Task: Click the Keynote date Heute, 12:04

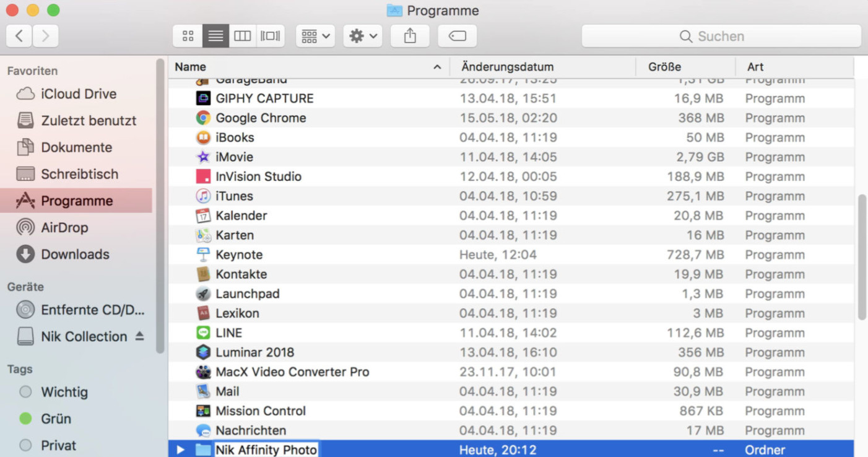Action: (x=498, y=255)
